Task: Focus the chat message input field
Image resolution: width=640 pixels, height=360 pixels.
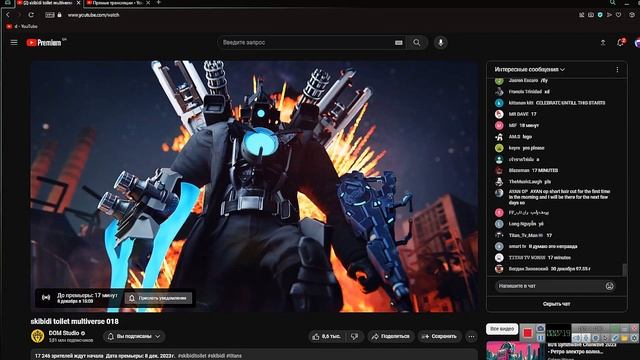Action: click(550, 286)
